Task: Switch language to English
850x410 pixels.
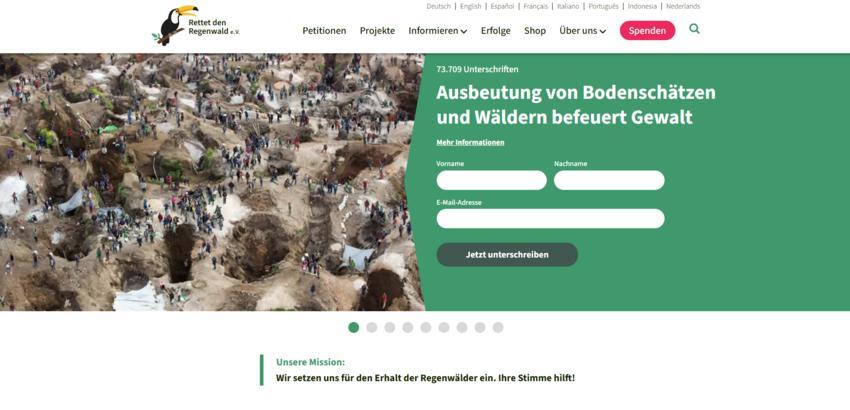Action: [471, 7]
